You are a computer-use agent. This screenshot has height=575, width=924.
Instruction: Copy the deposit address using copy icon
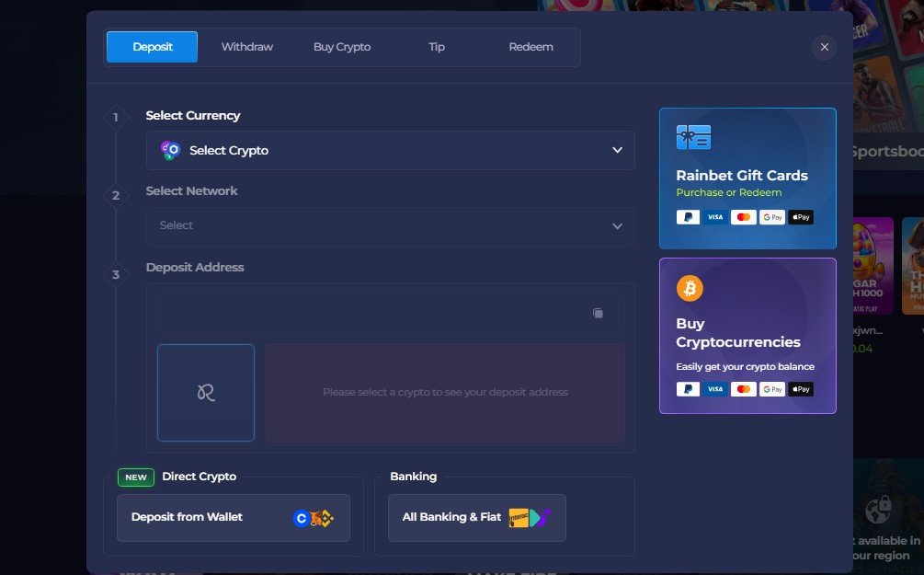[x=599, y=313]
